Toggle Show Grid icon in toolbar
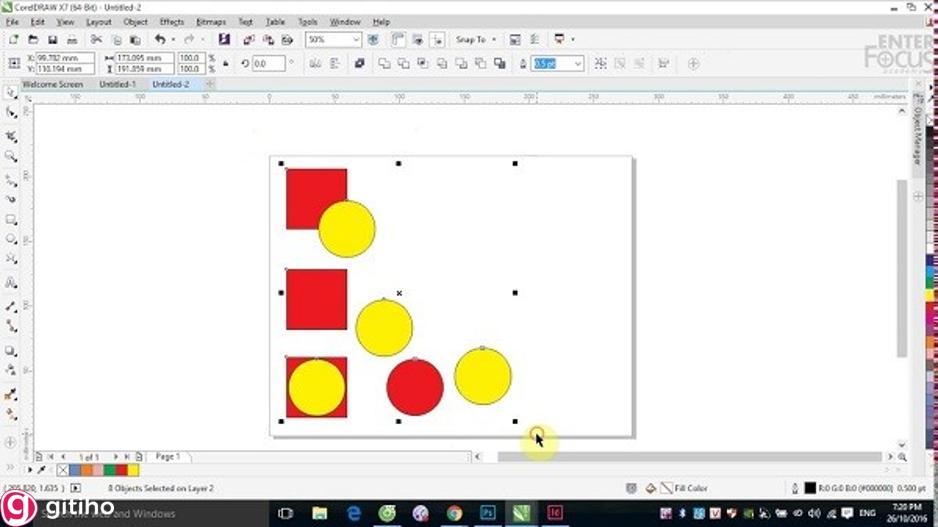This screenshot has height=527, width=938. click(418, 39)
